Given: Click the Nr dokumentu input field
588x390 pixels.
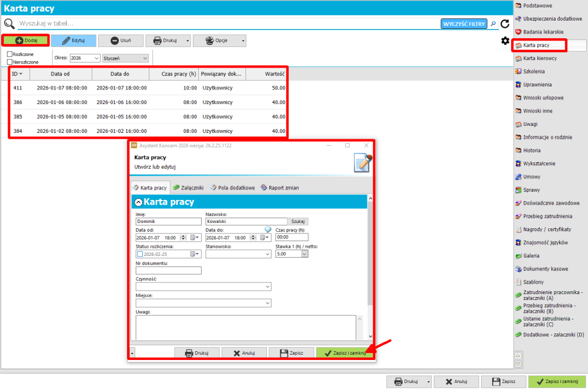Looking at the screenshot, I should coord(168,271).
